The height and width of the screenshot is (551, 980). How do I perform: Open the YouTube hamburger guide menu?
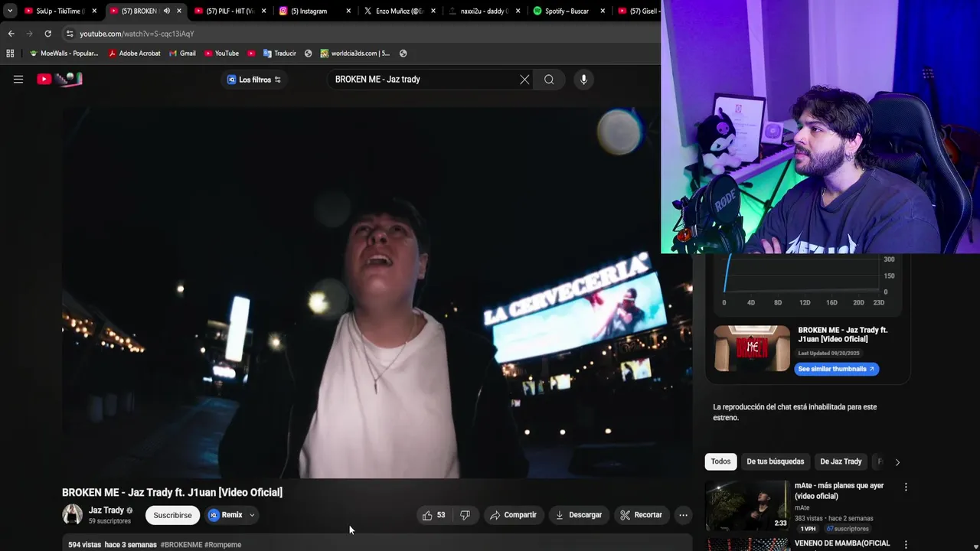pyautogui.click(x=18, y=79)
